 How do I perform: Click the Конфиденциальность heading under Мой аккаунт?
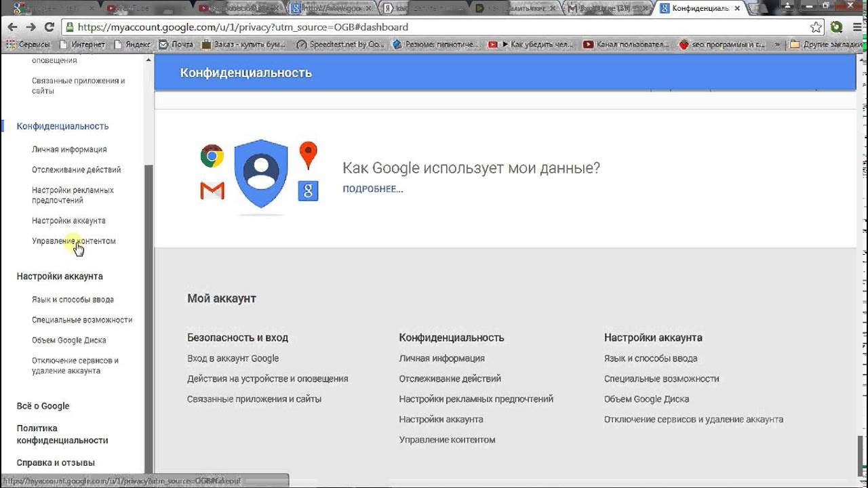[452, 338]
